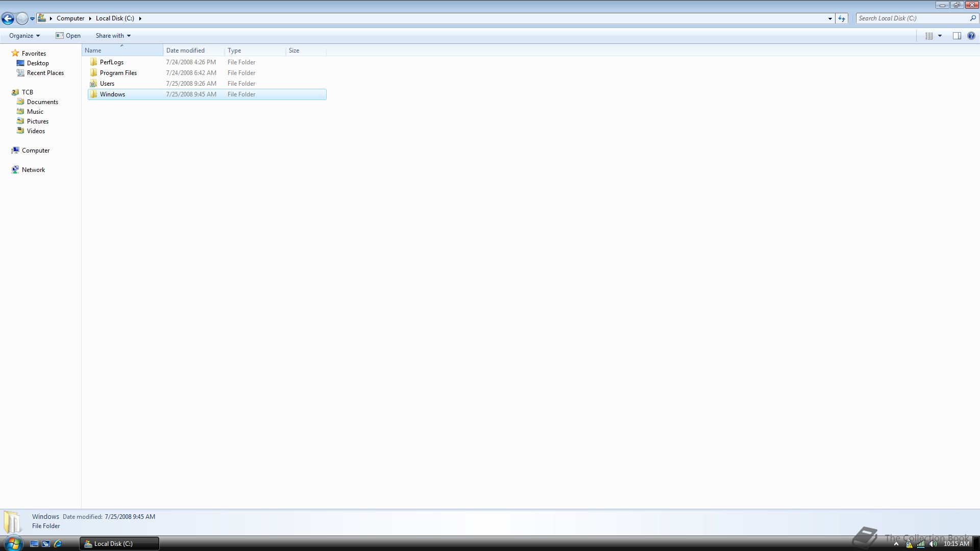Click Favorites in the navigation pane
This screenshot has height=551, width=980.
click(x=29, y=54)
